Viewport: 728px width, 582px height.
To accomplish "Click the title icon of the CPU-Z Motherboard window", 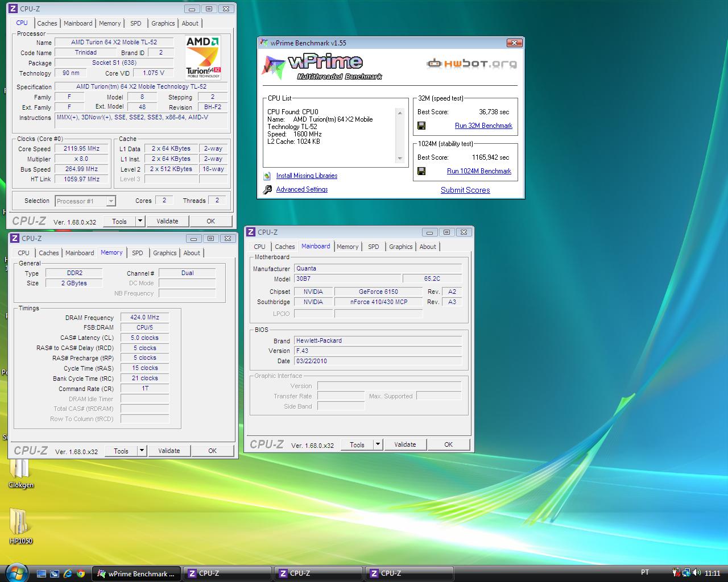I will (x=251, y=232).
